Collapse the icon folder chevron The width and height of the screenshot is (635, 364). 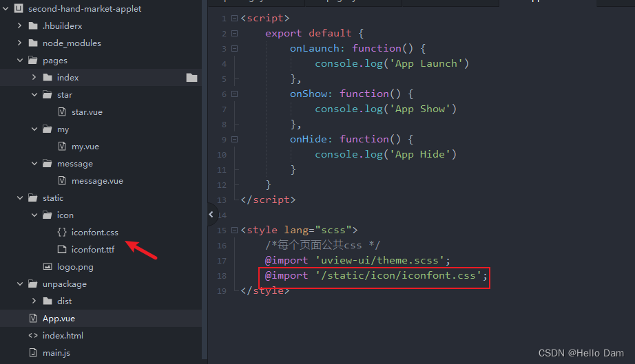[x=34, y=215]
